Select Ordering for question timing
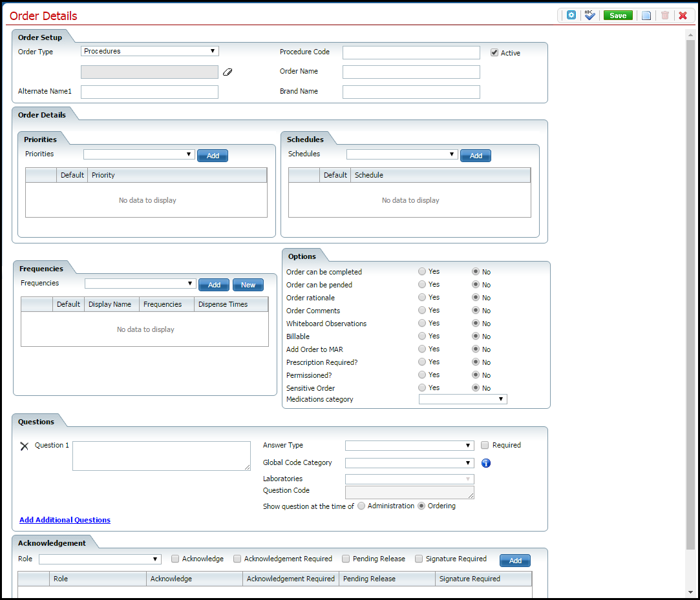This screenshot has height=600, width=700. click(x=421, y=506)
